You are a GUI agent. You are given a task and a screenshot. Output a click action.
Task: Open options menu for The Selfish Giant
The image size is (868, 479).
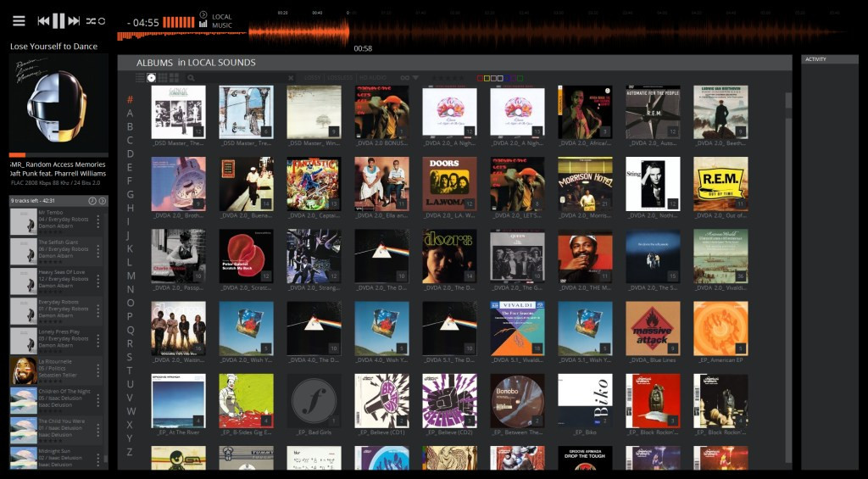pos(98,251)
